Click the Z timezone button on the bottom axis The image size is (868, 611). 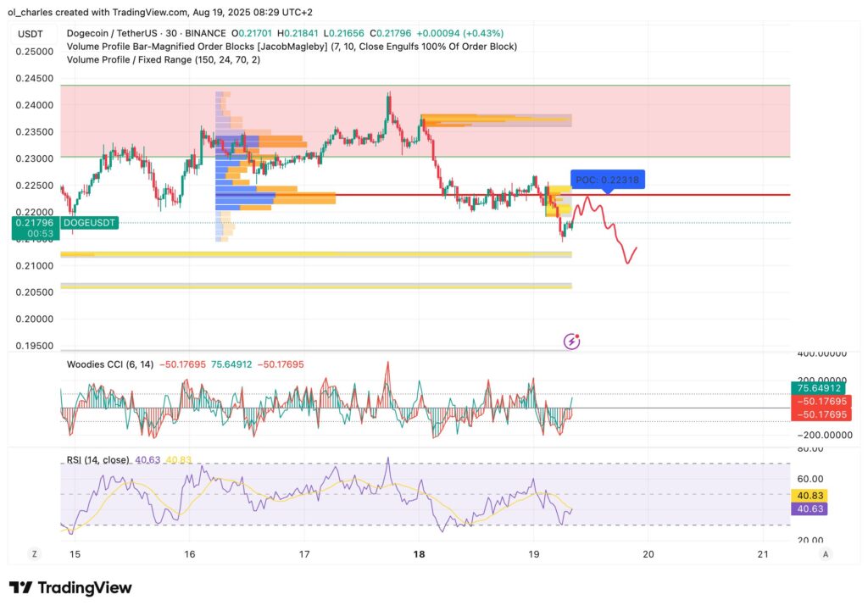click(x=35, y=553)
